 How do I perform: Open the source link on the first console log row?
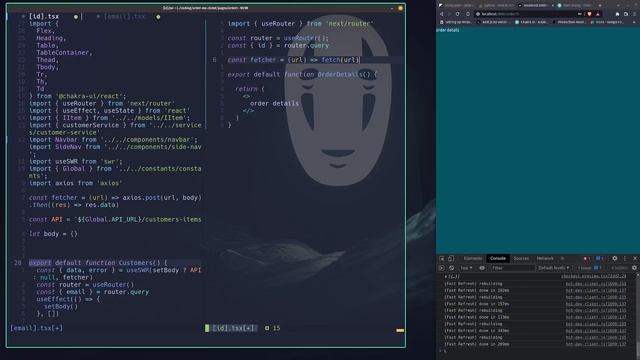(593, 277)
